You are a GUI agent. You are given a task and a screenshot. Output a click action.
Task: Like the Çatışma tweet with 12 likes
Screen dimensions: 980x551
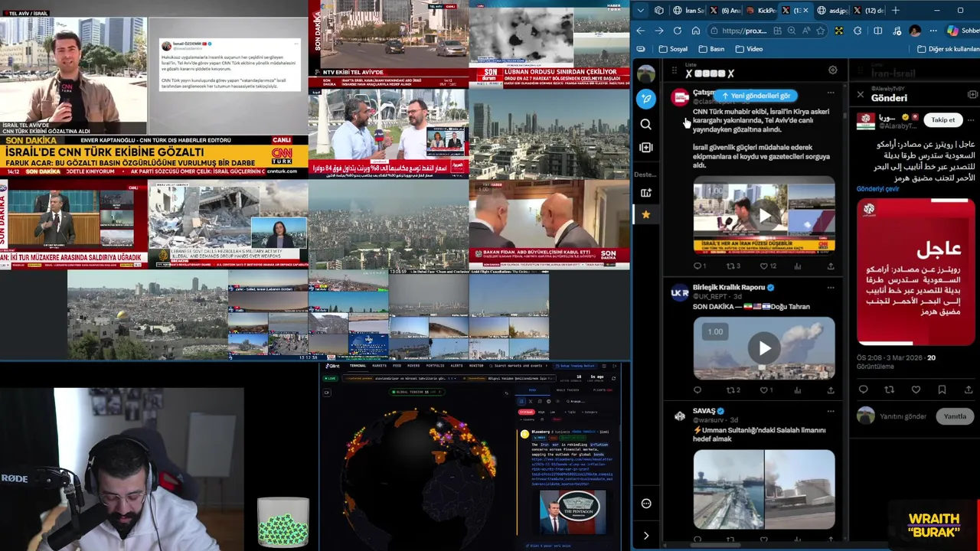tap(768, 266)
